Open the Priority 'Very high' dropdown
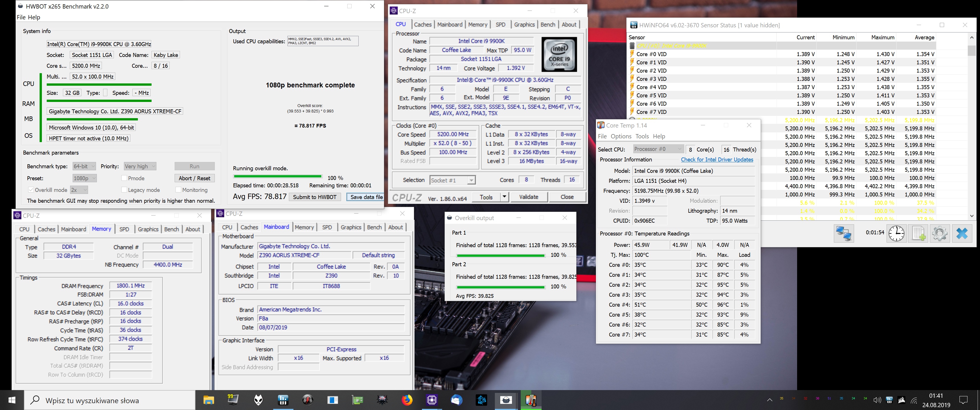Screen dimensions: 980x410 tap(140, 166)
